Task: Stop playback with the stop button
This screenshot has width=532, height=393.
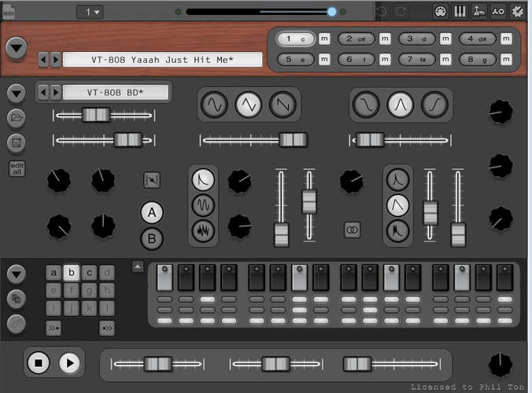Action: 39,363
